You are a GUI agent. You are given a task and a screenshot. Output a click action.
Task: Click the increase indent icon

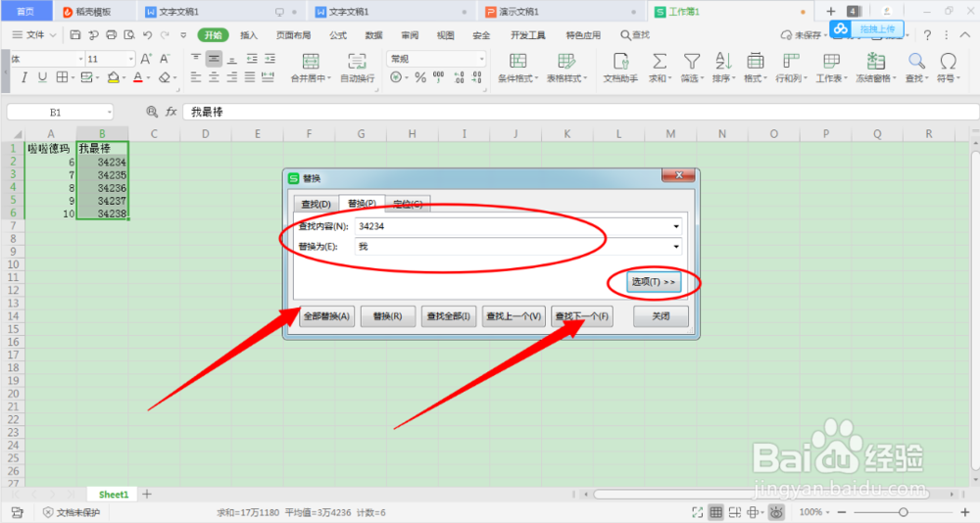pyautogui.click(x=270, y=59)
